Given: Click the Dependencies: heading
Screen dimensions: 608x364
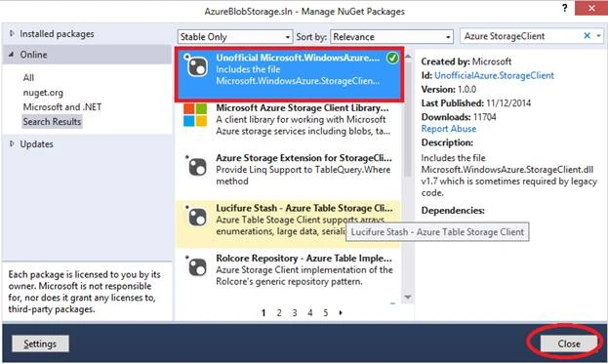Looking at the screenshot, I should point(453,211).
